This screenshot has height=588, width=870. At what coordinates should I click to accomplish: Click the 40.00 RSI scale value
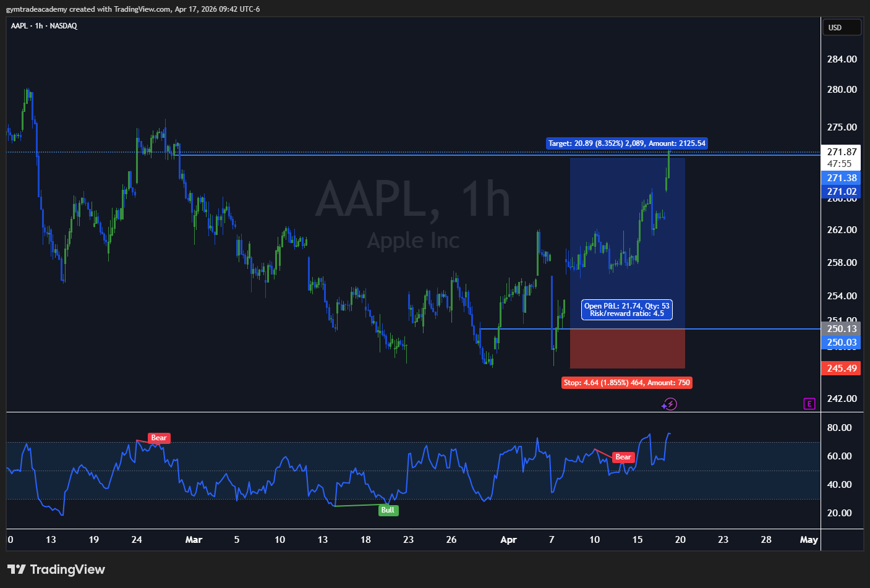(840, 485)
